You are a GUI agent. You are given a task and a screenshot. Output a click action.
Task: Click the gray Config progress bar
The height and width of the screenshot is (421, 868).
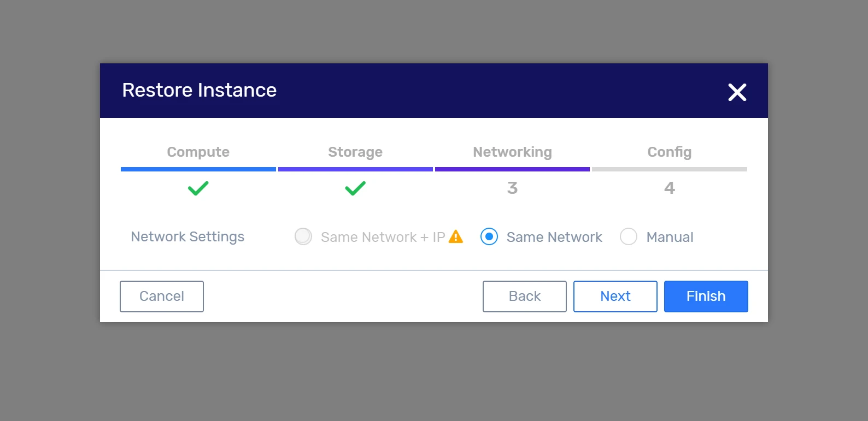pyautogui.click(x=669, y=169)
